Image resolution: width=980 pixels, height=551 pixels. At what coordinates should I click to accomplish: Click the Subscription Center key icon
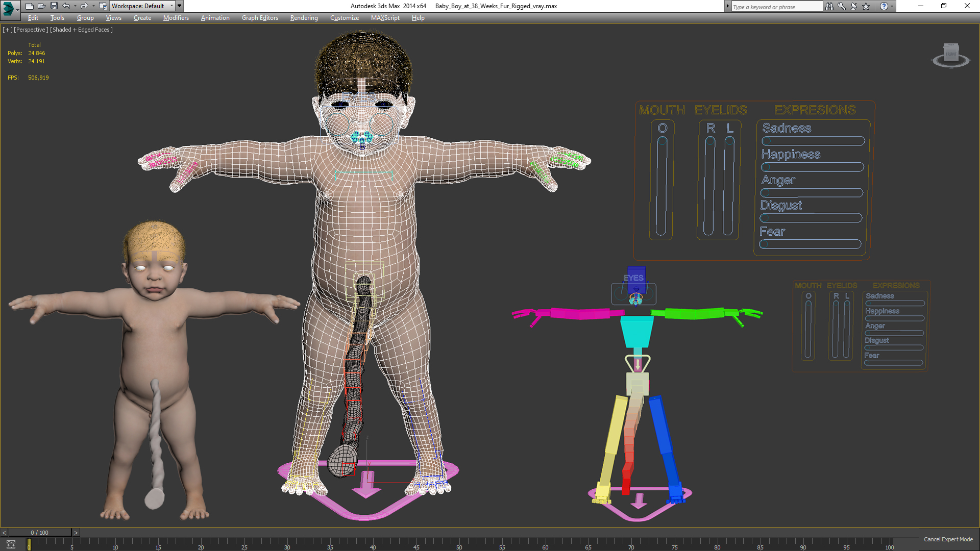pyautogui.click(x=842, y=6)
